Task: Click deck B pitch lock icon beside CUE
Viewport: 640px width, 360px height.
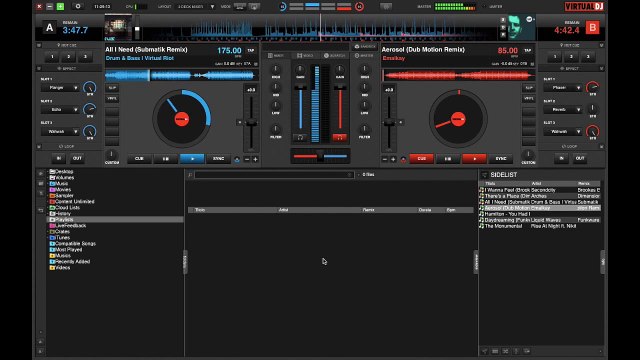Action: pos(403,159)
